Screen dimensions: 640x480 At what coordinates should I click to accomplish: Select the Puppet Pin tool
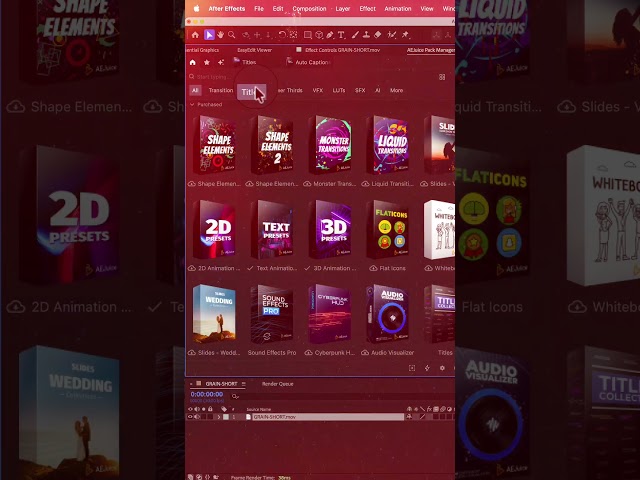[x=405, y=35]
